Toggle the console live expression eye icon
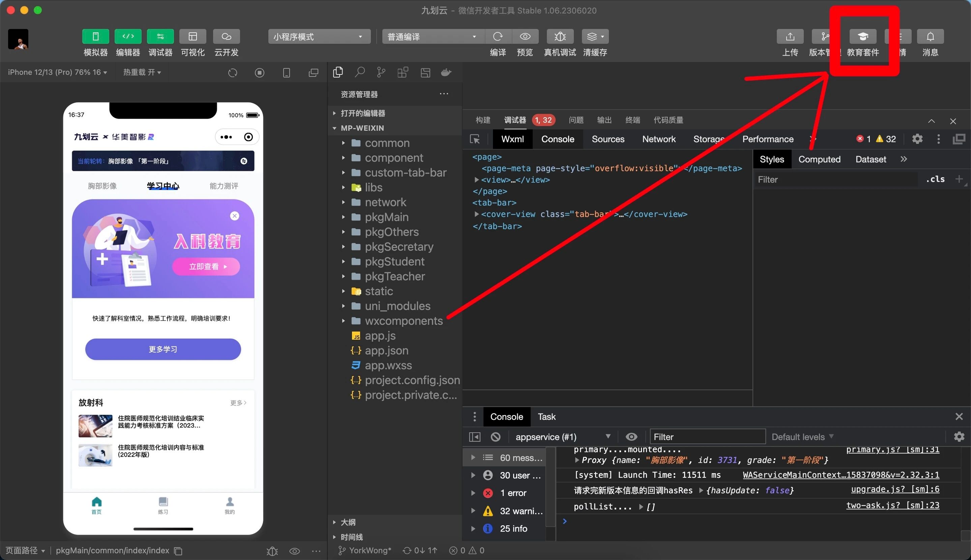Screen dimensions: 971x560 click(631, 437)
